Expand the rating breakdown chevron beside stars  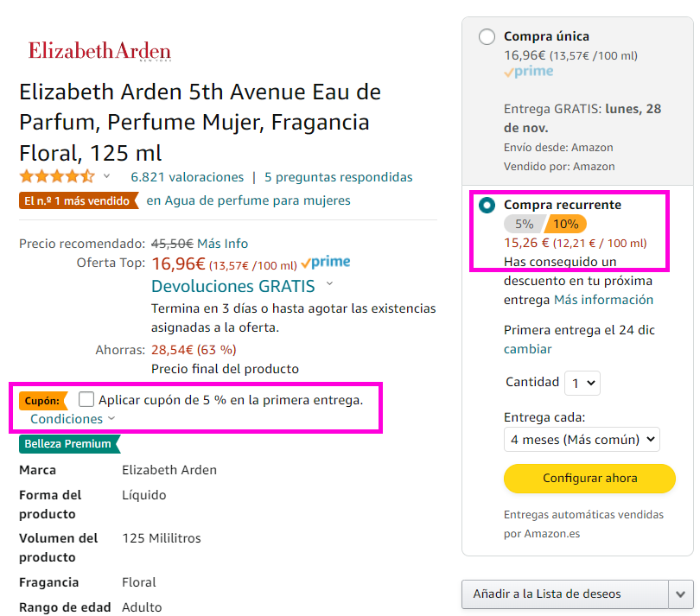pyautogui.click(x=106, y=176)
